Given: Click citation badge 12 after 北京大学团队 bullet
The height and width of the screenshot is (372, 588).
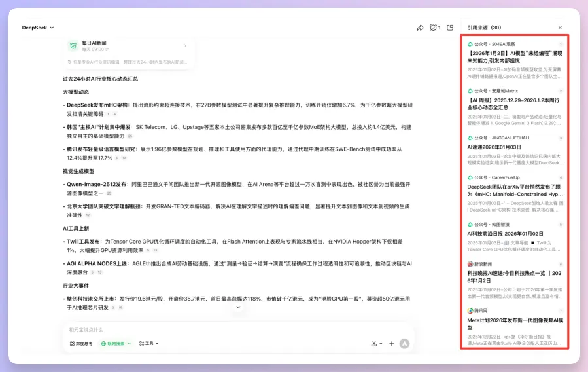Looking at the screenshot, I should click(x=88, y=215).
